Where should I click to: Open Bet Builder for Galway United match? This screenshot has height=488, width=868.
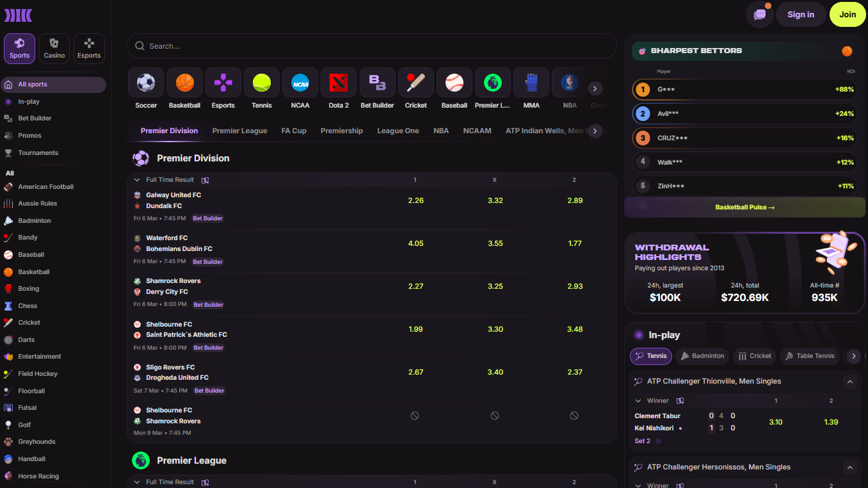pos(208,218)
